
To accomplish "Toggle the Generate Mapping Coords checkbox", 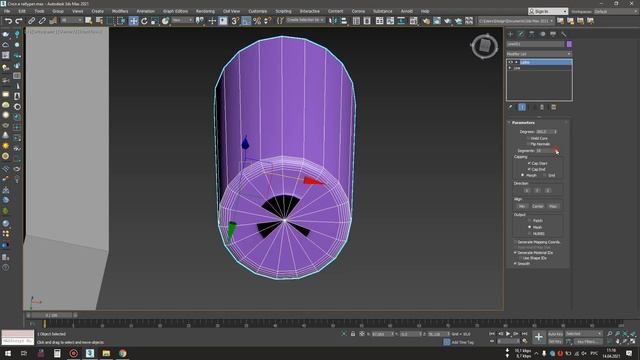I will pyautogui.click(x=516, y=242).
